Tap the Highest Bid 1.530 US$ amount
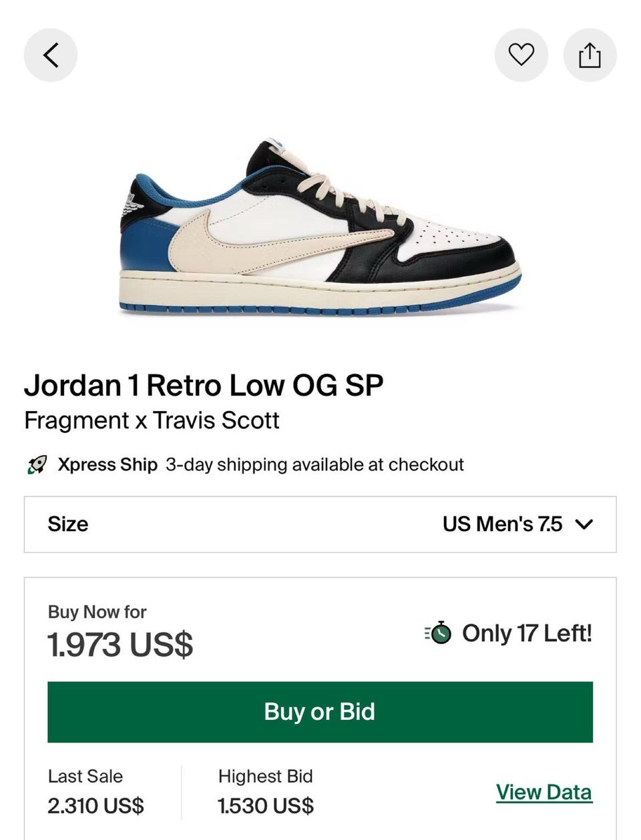 [x=266, y=805]
